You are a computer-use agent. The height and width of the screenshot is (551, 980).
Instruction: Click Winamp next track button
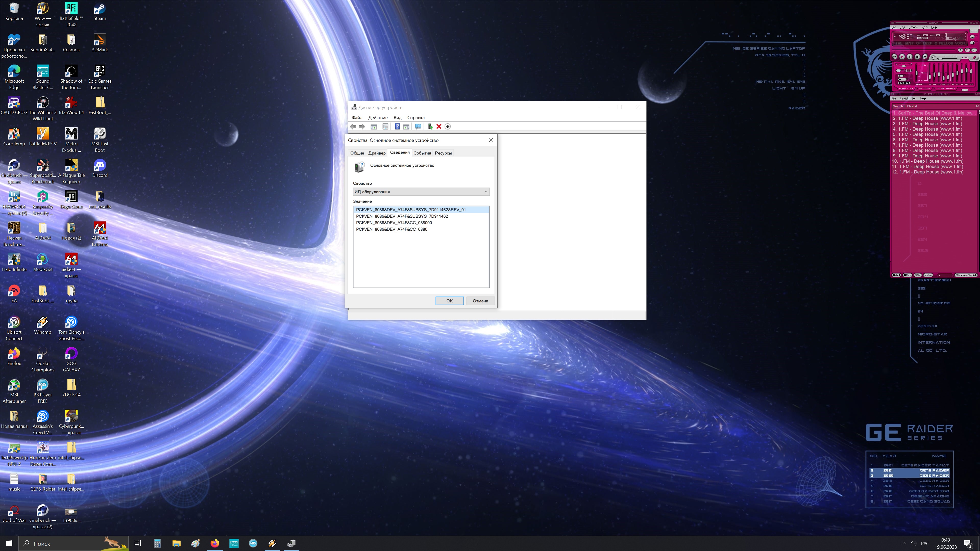tap(925, 57)
